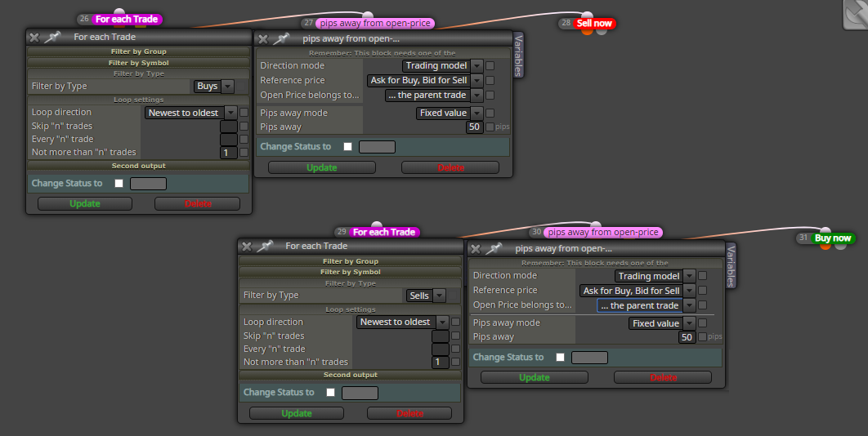The height and width of the screenshot is (436, 868).
Task: Expand Second output section in Sells panel
Action: (351, 375)
